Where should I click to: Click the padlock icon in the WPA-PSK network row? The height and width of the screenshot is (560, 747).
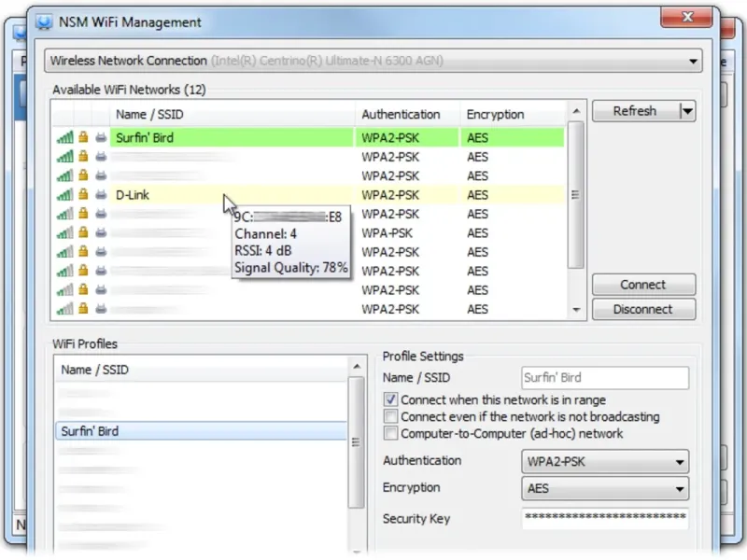point(83,232)
